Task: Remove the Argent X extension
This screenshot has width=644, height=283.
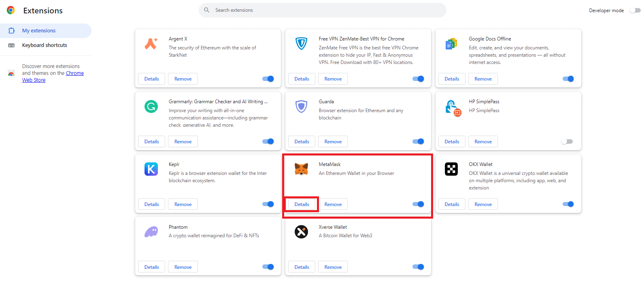Action: pos(183,79)
